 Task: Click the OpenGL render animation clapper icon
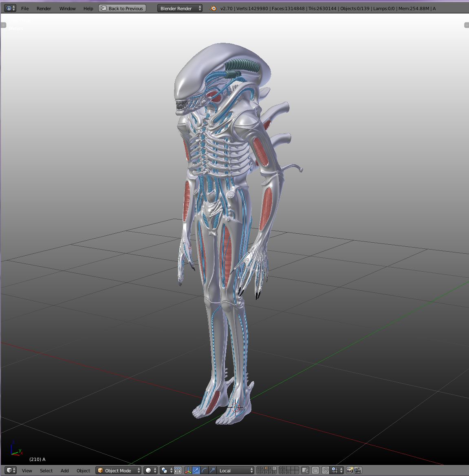coord(358,470)
